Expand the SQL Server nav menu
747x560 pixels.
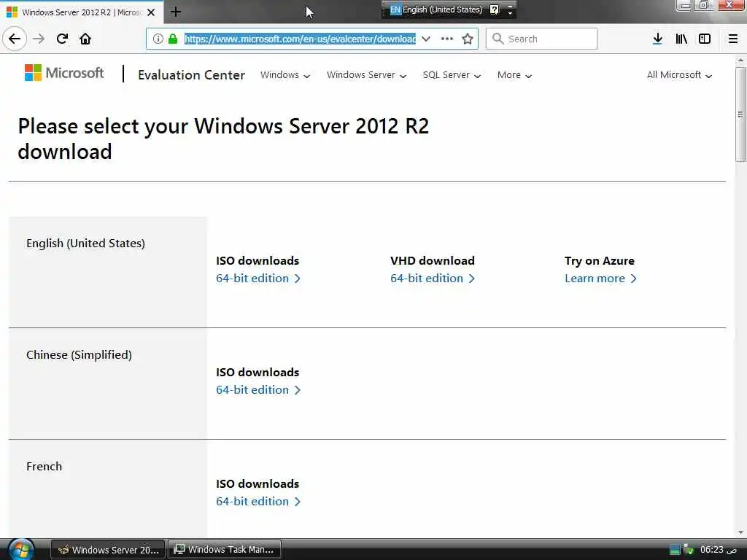tap(452, 75)
